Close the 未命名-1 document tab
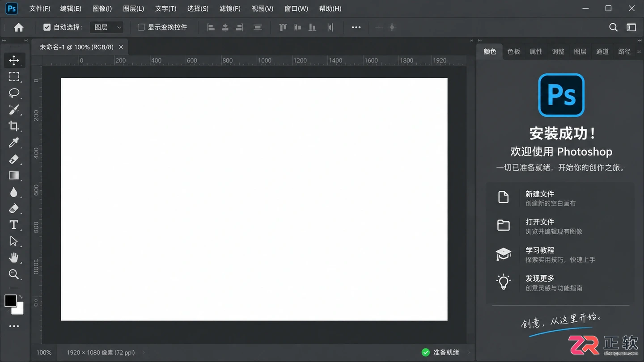The width and height of the screenshot is (644, 362). (x=121, y=47)
